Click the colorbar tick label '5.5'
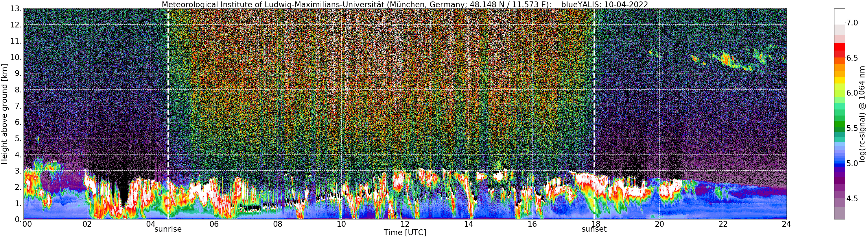868x238 pixels. 852,128
